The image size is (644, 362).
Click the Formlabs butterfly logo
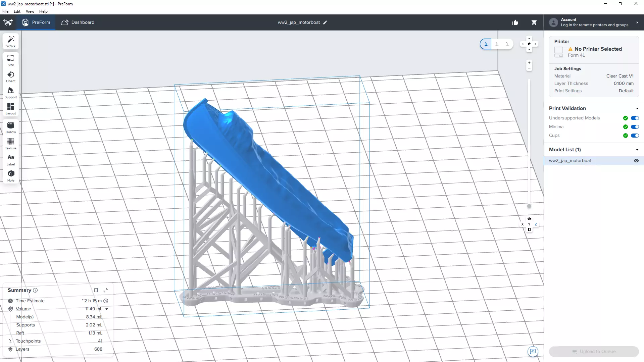point(8,22)
